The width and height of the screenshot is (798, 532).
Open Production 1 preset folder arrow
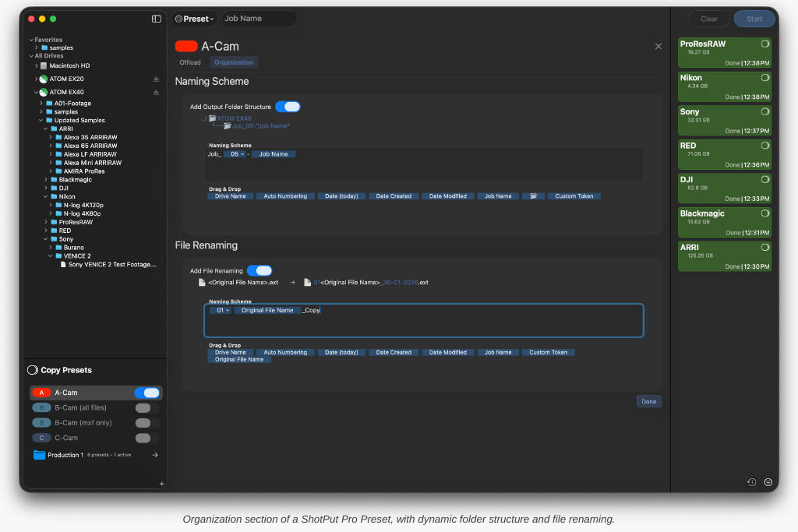(155, 455)
